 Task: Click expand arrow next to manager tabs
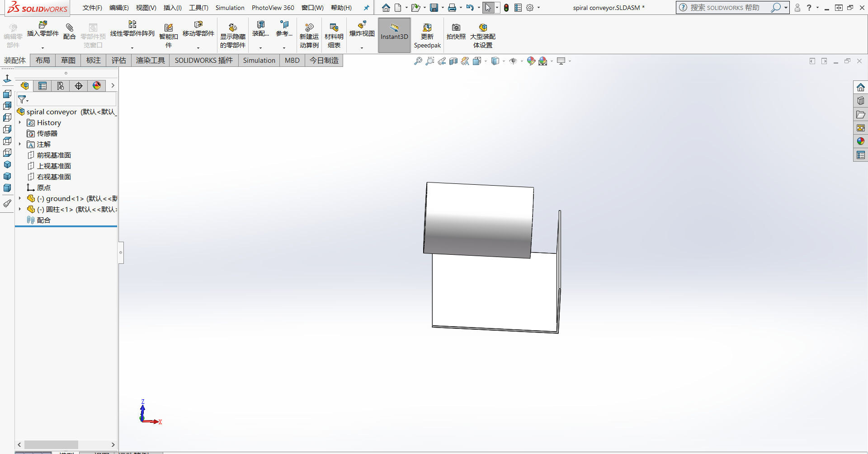pos(113,85)
